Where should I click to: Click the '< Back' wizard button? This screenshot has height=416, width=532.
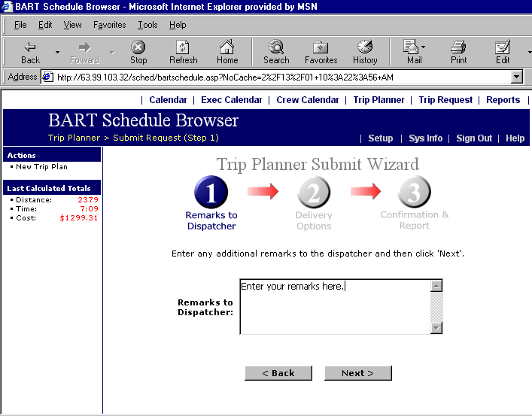(278, 373)
